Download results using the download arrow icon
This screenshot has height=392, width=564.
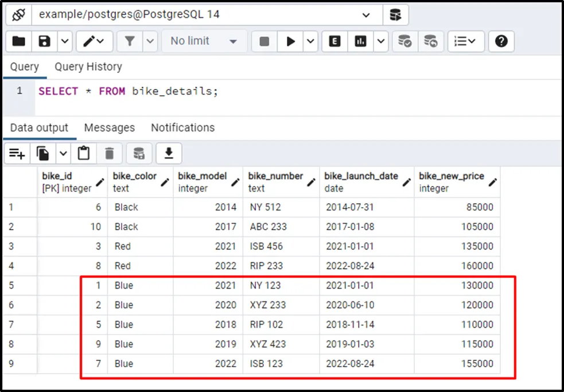point(169,153)
